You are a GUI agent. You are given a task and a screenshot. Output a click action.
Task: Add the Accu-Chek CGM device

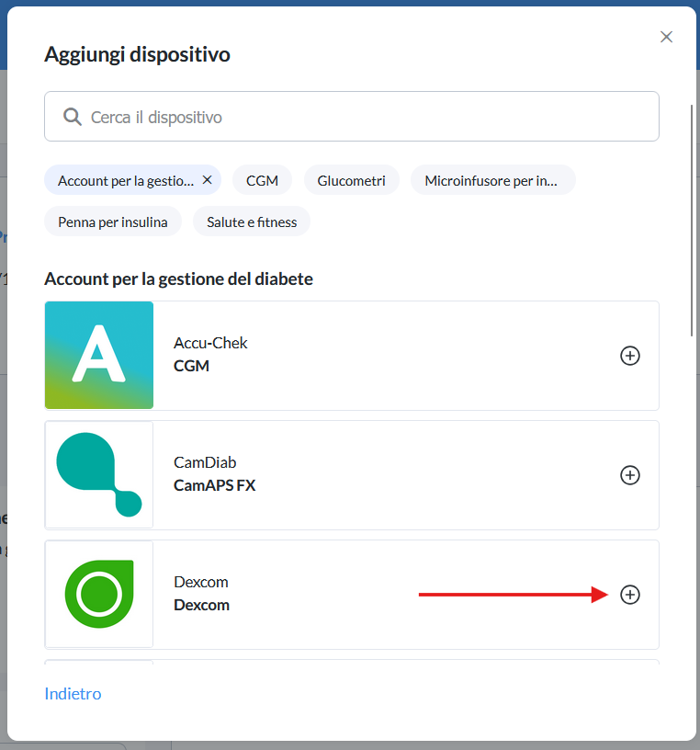pyautogui.click(x=629, y=356)
